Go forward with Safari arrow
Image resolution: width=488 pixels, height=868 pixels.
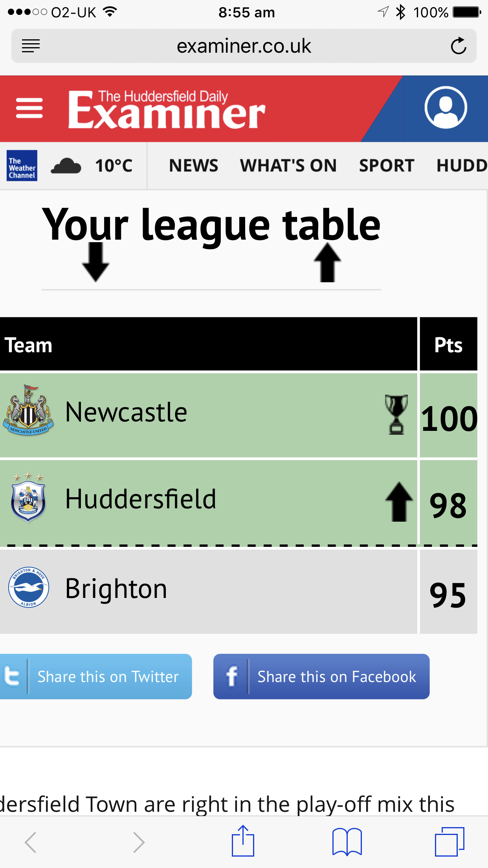(138, 842)
